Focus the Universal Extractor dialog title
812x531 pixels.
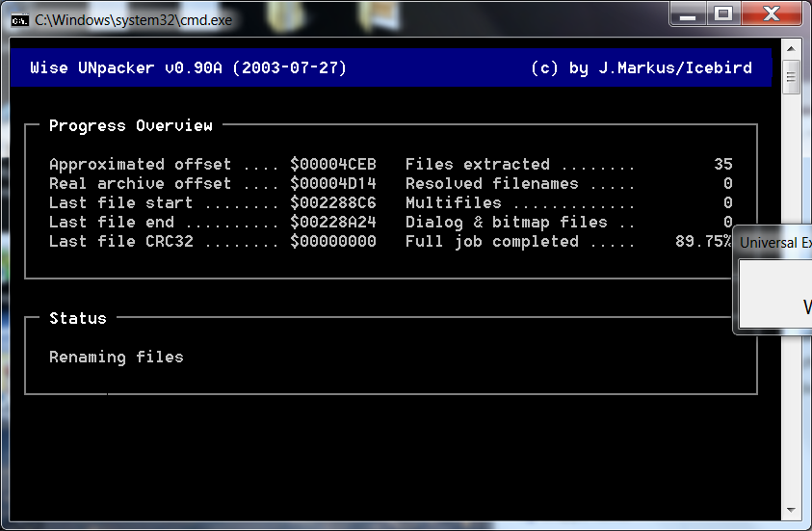tap(774, 243)
